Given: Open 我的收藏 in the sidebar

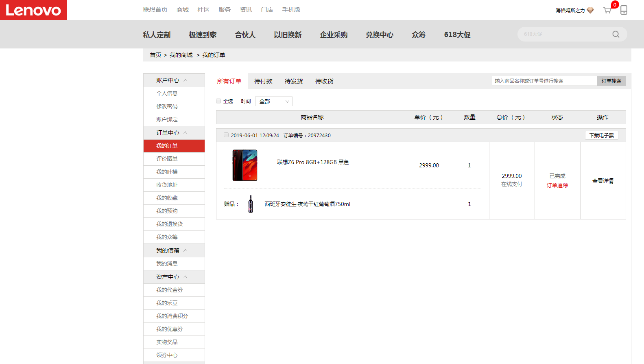Looking at the screenshot, I should click(174, 198).
